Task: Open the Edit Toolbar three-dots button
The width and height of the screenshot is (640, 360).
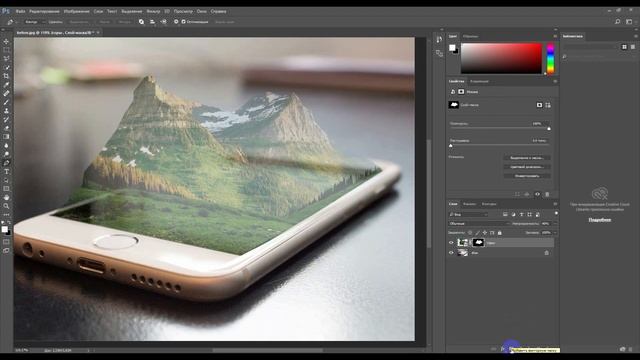Action: click(x=6, y=214)
